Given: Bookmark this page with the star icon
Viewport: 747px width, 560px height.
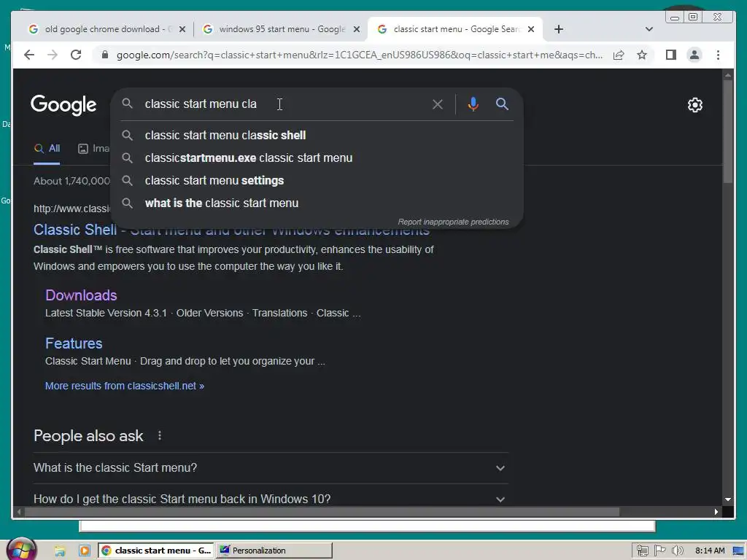Looking at the screenshot, I should [642, 55].
